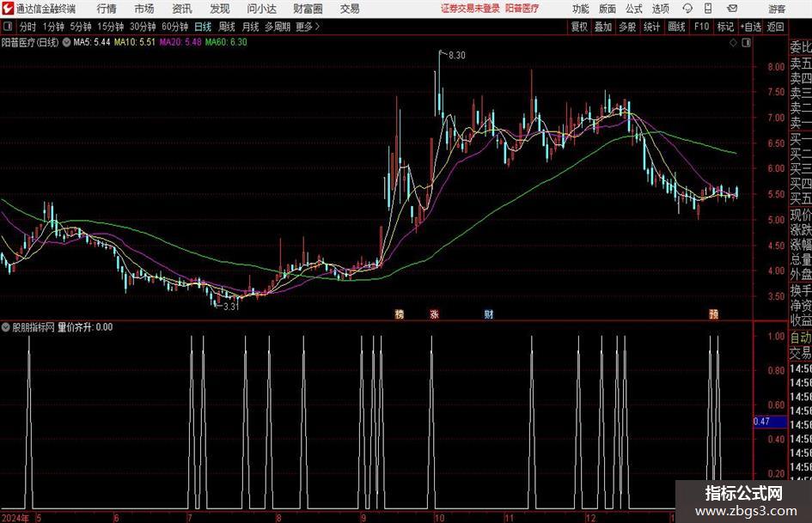The width and height of the screenshot is (812, 523).
Task: Switch to the 月线 monthly tab
Action: (251, 27)
